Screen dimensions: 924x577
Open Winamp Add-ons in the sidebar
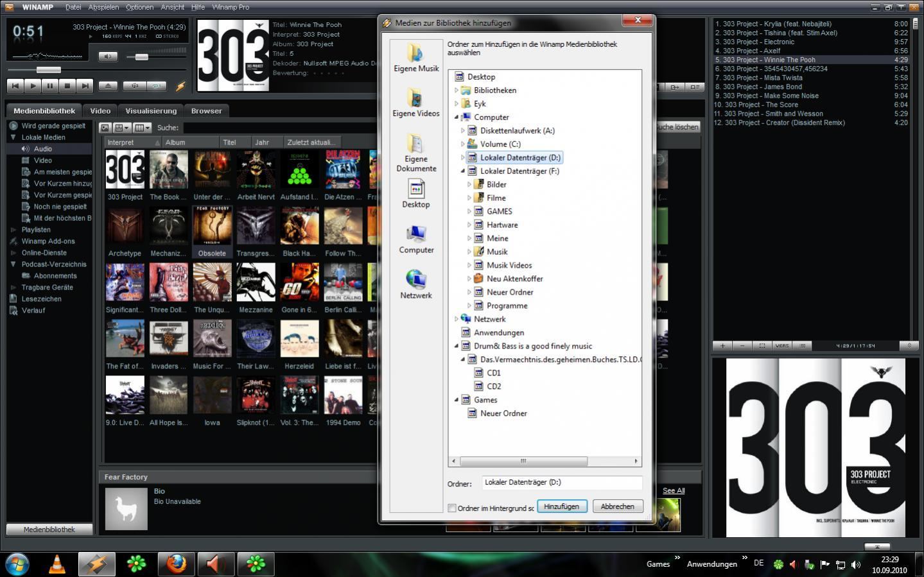coord(48,241)
